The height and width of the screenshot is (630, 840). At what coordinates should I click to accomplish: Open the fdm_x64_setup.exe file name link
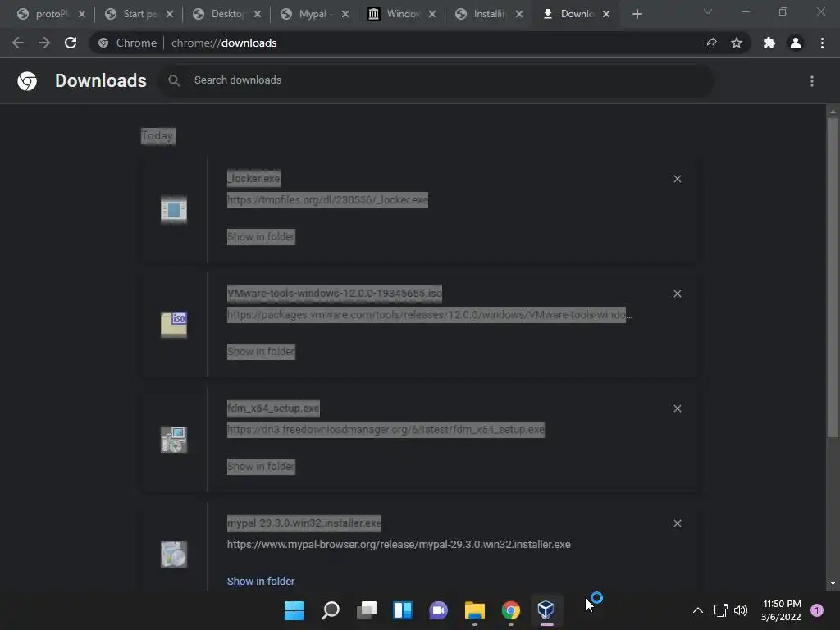[x=273, y=409]
